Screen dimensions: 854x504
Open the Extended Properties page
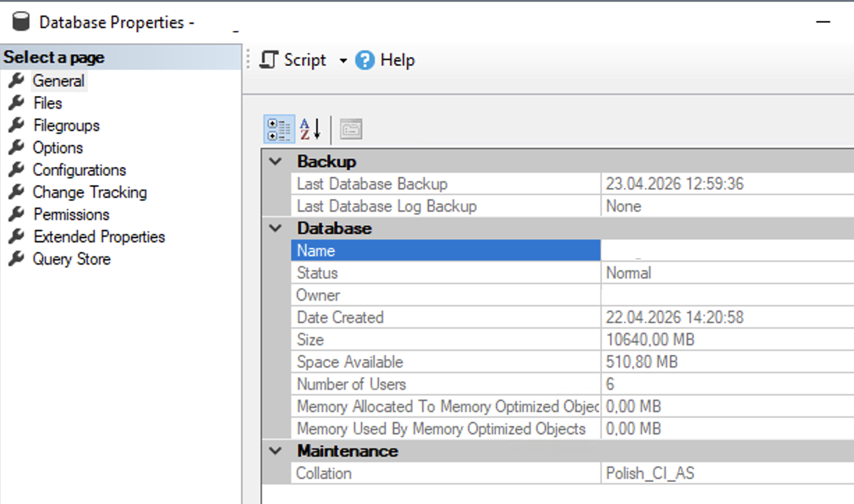tap(99, 237)
